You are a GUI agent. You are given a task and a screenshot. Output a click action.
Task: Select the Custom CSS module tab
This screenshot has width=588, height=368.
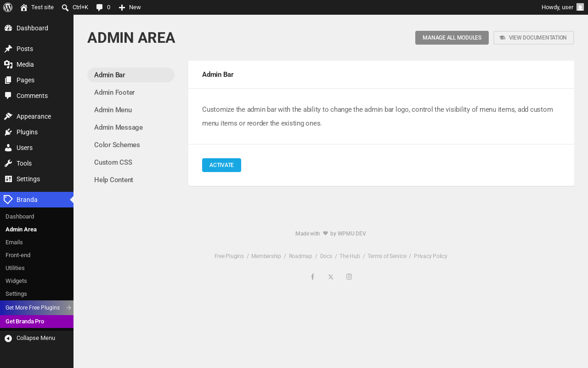131,162
